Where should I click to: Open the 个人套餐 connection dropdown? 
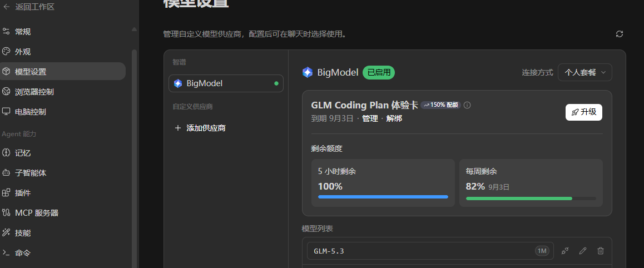pyautogui.click(x=585, y=72)
